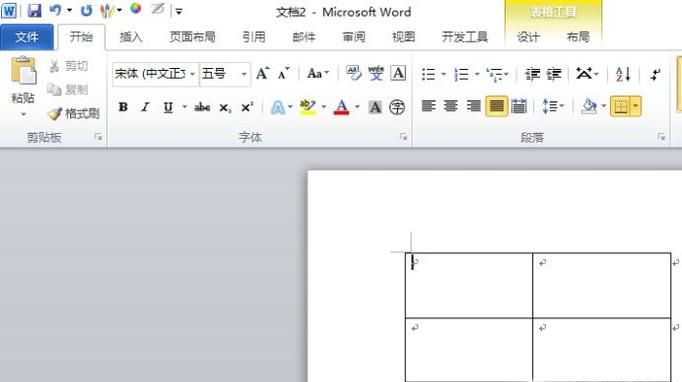Open the Line Spacing dropdown

(553, 106)
